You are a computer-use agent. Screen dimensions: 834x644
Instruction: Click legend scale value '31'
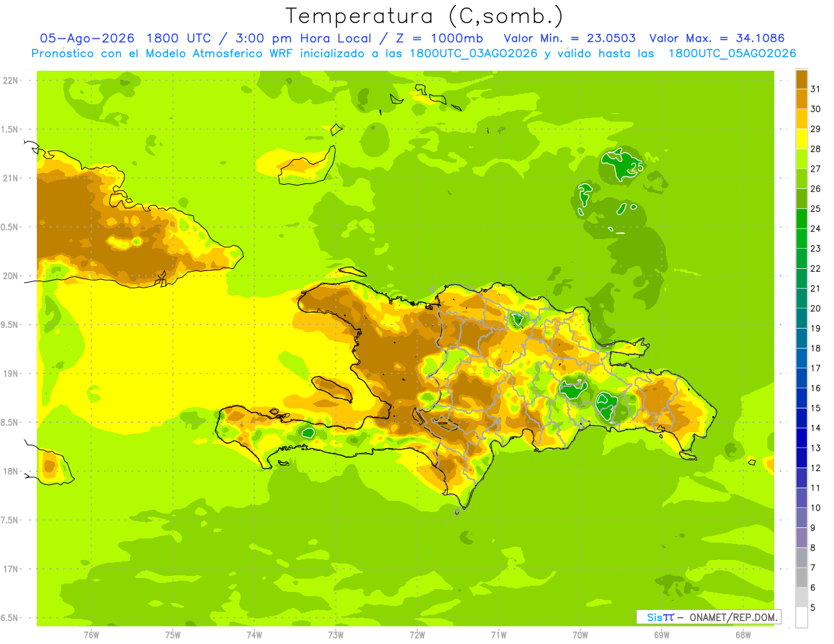815,89
